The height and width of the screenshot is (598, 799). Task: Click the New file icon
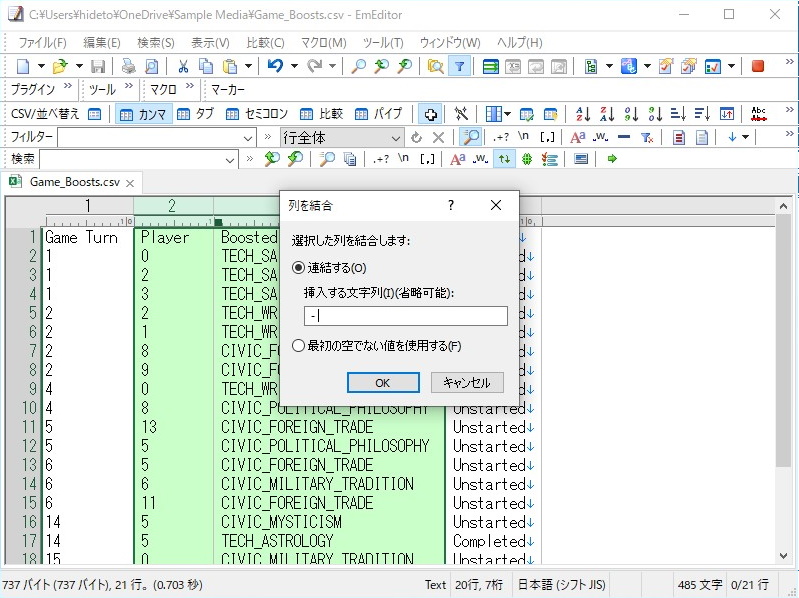(23, 66)
